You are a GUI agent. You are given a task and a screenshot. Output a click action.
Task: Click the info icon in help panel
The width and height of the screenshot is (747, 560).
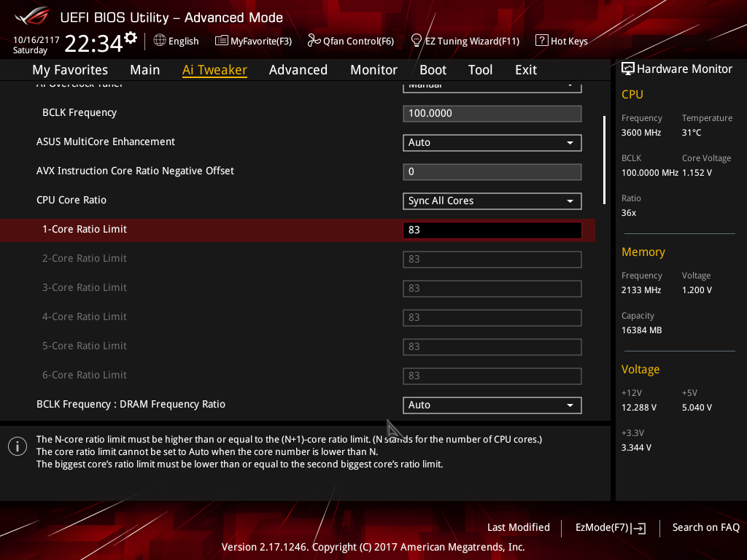point(18,446)
